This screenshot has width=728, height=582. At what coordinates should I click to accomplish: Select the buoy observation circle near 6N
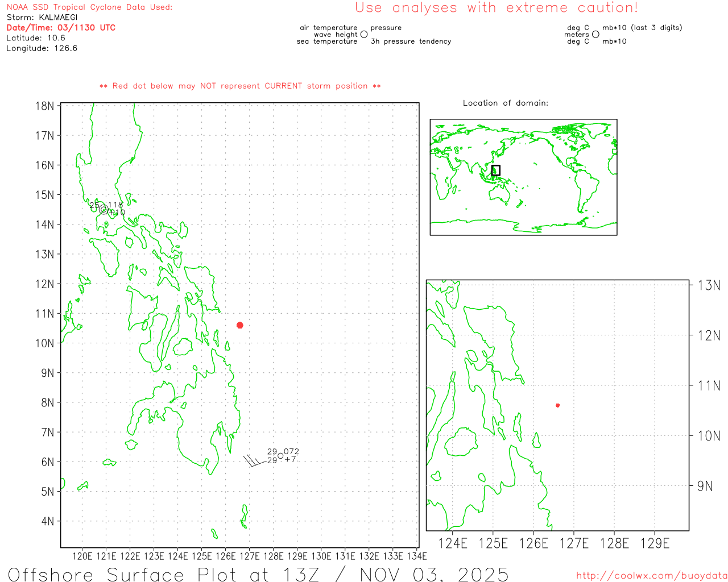coord(280,456)
